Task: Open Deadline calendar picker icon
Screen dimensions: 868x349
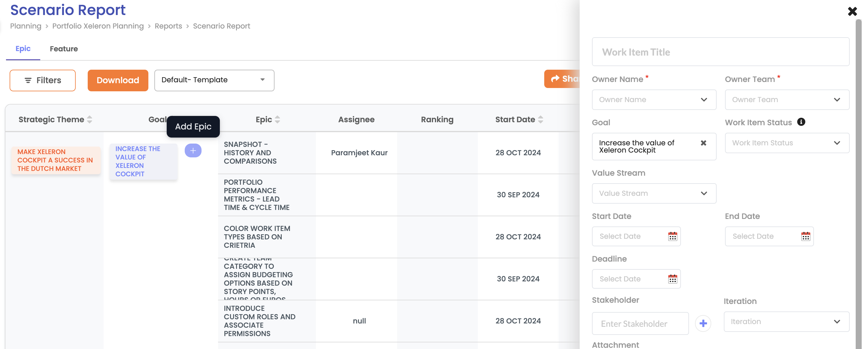Action: tap(672, 279)
